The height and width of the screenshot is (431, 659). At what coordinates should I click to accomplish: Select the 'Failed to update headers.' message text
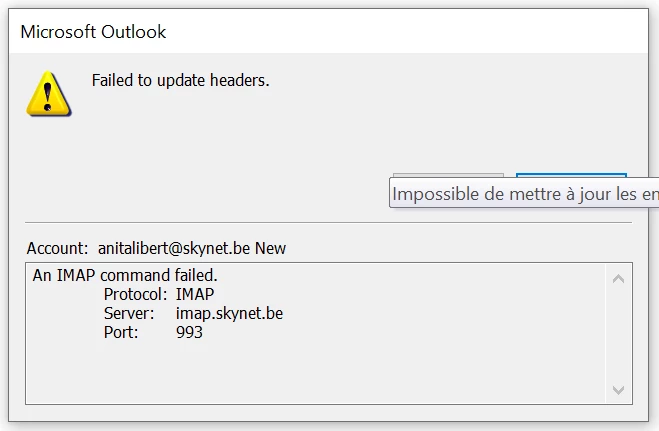(180, 81)
